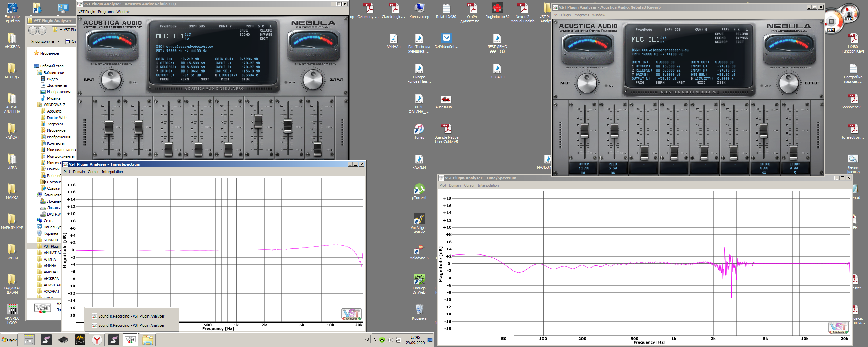The width and height of the screenshot is (868, 347).
Task: Click DRIVE fader handle on Nebula3 Reverb
Action: pos(764,131)
